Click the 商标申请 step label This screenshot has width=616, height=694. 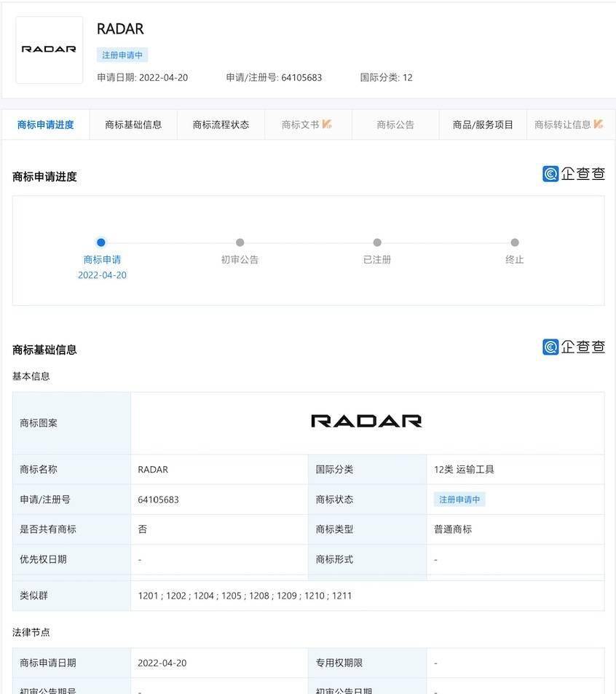102,259
